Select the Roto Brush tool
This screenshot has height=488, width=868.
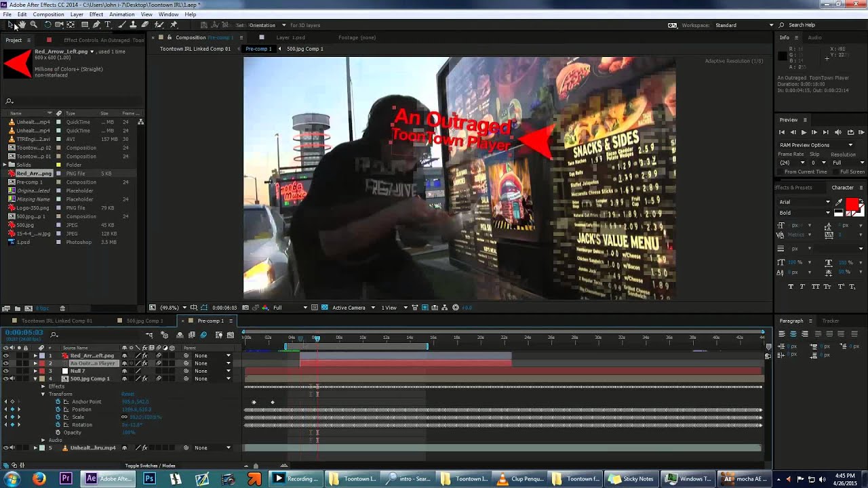(x=159, y=24)
